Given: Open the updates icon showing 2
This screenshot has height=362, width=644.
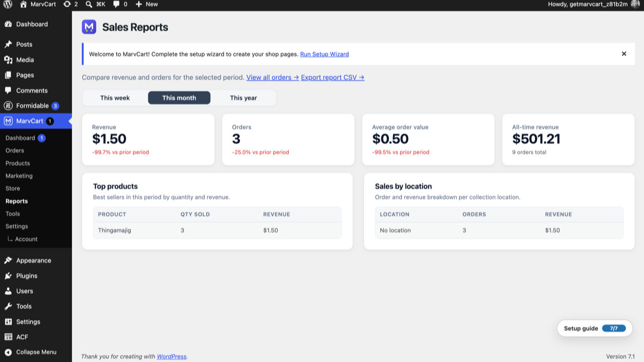Looking at the screenshot, I should coord(67,4).
